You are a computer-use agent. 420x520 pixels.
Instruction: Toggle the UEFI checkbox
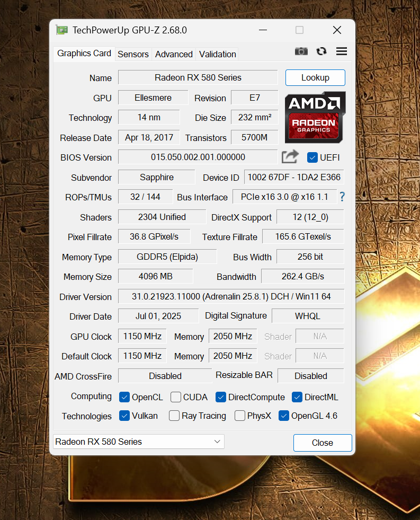point(312,157)
